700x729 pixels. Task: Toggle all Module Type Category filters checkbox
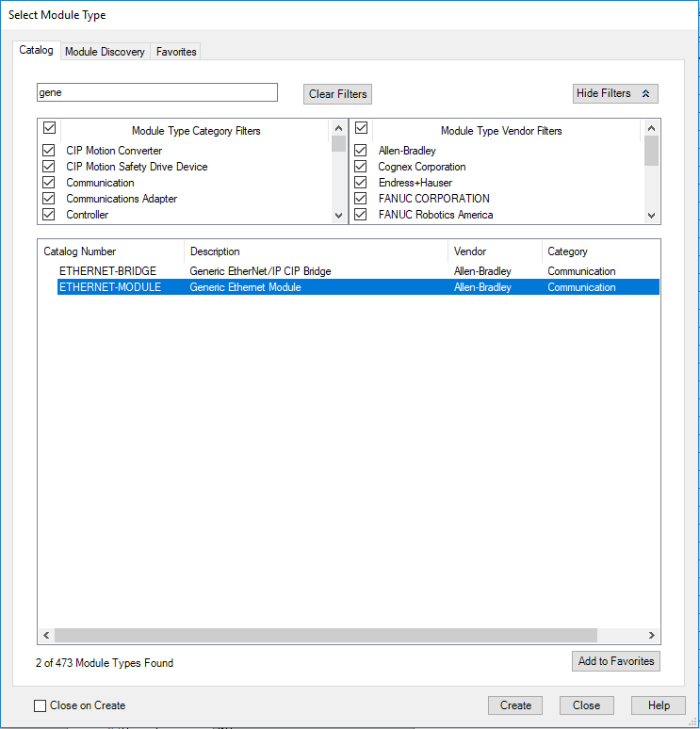point(49,128)
